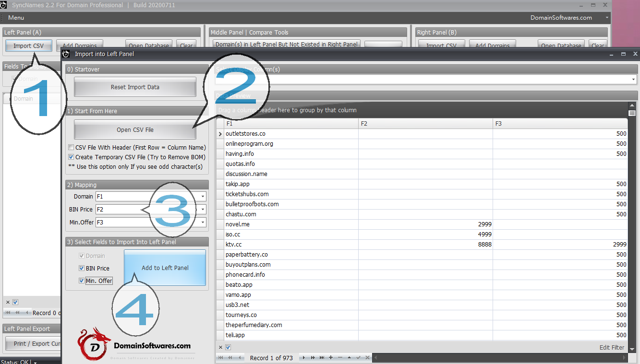Viewport: 640px width, 364px height.
Task: Go to first record in Data Preview navigator
Action: (221, 358)
